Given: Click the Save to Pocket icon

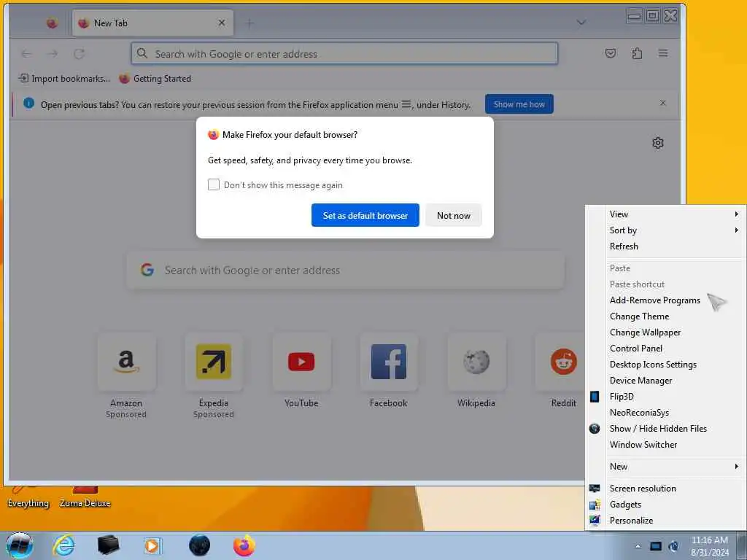Looking at the screenshot, I should (611, 53).
